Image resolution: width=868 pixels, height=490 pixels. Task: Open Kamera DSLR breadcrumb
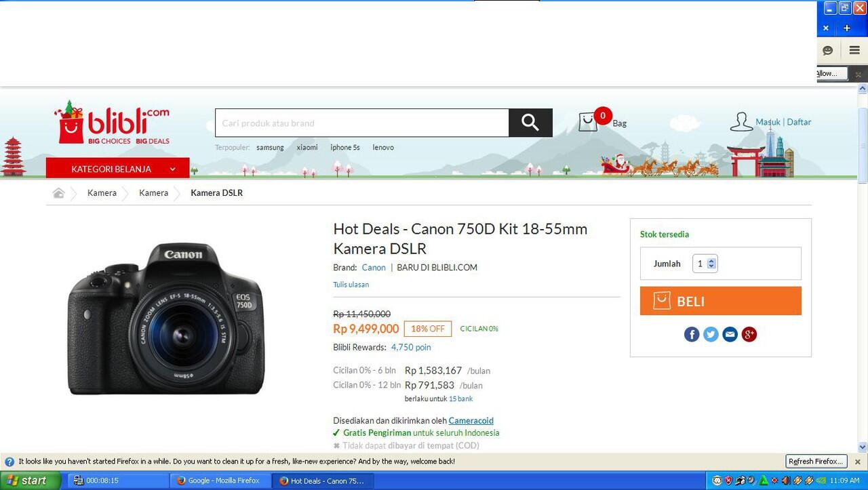coord(216,193)
